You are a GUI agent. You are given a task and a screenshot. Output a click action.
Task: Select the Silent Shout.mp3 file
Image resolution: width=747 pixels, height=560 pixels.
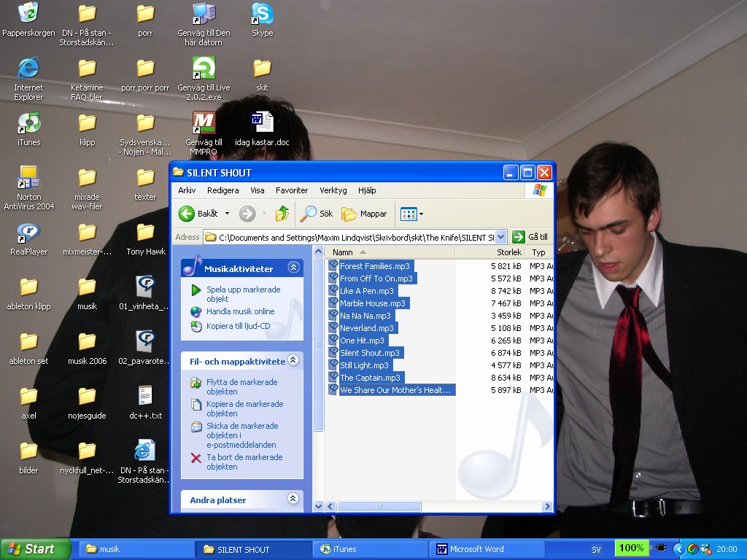(x=369, y=353)
